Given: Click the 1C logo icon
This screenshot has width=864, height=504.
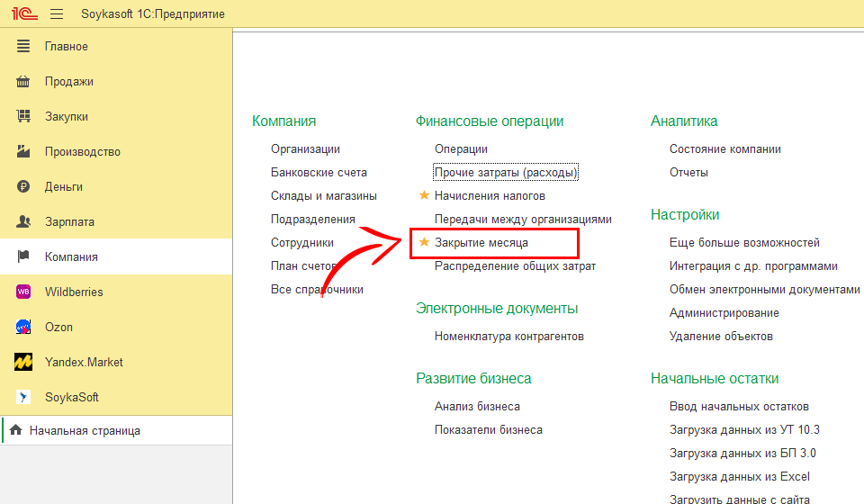Looking at the screenshot, I should [x=22, y=14].
